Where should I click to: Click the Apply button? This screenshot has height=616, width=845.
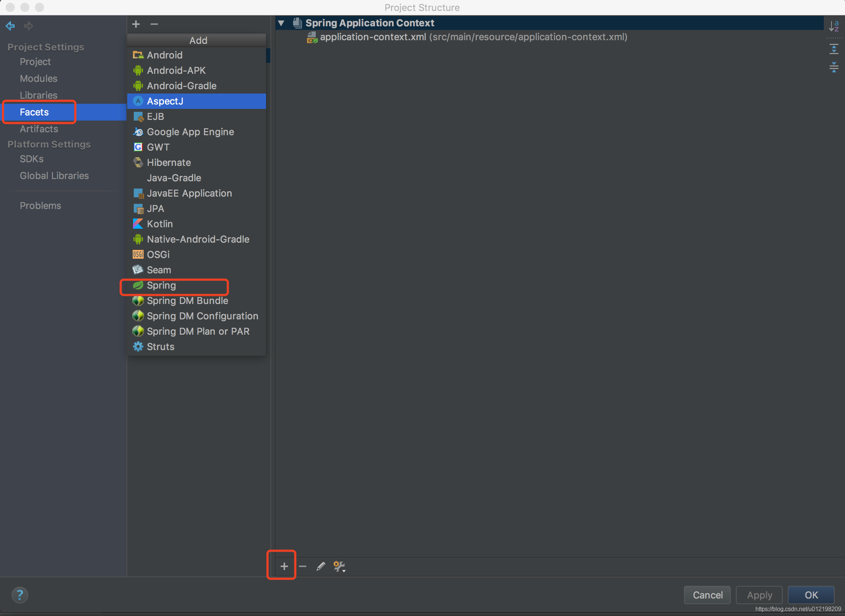(759, 595)
